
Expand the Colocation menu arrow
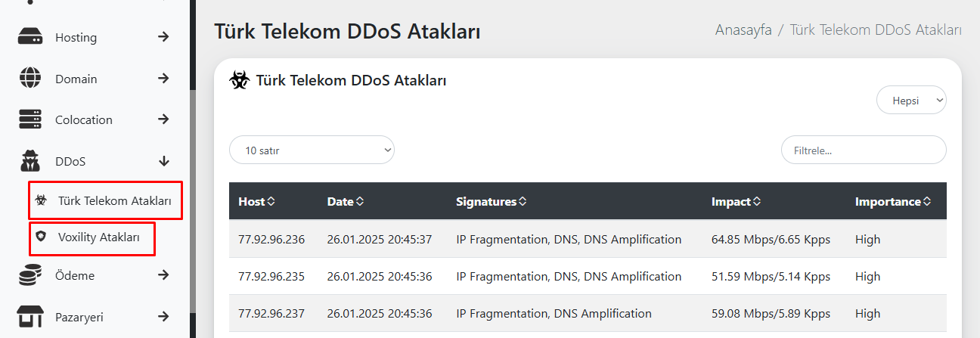[x=163, y=119]
